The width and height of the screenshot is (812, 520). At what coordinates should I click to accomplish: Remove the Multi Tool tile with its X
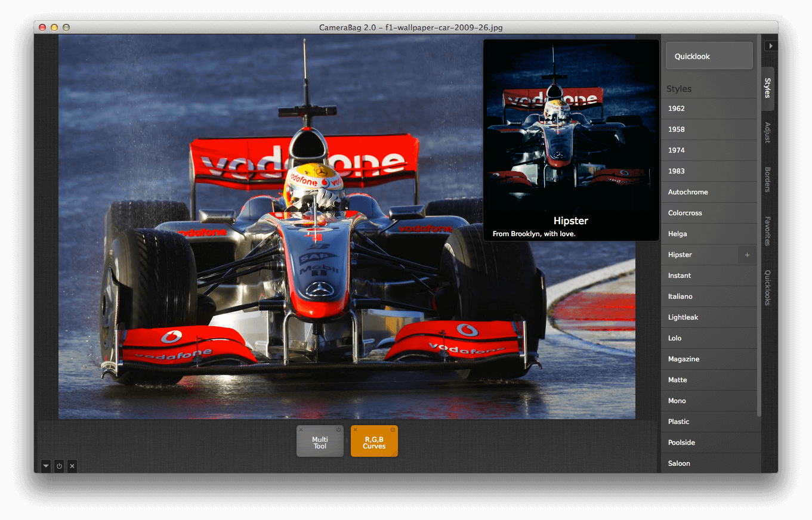coord(301,429)
